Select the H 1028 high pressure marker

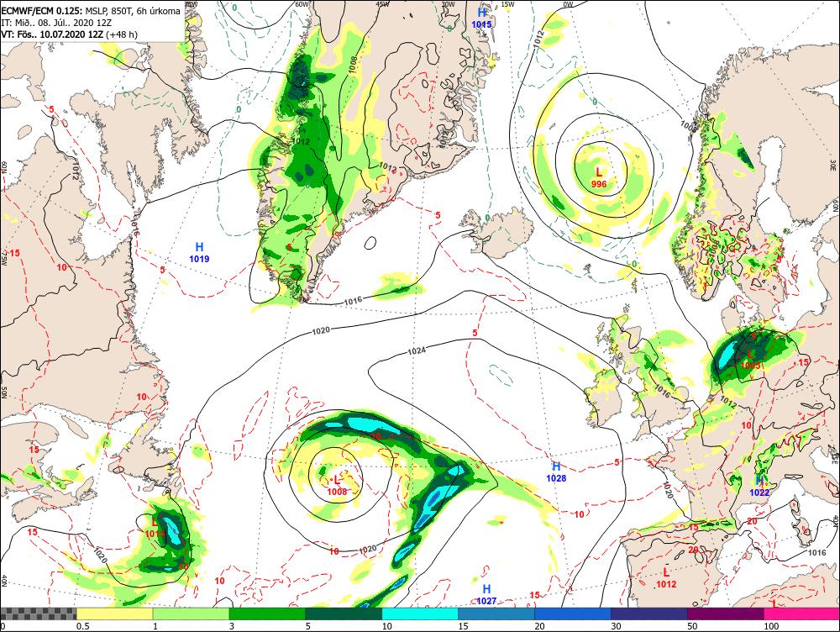[x=556, y=471]
